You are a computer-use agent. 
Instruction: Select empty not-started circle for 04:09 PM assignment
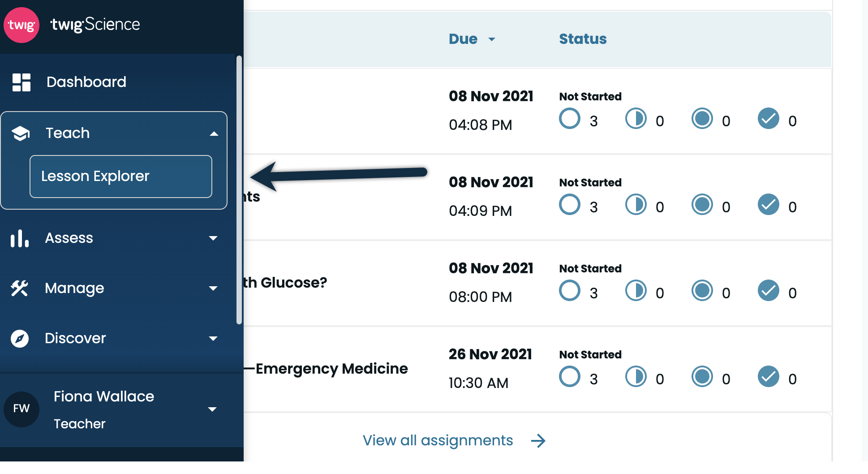pyautogui.click(x=570, y=205)
